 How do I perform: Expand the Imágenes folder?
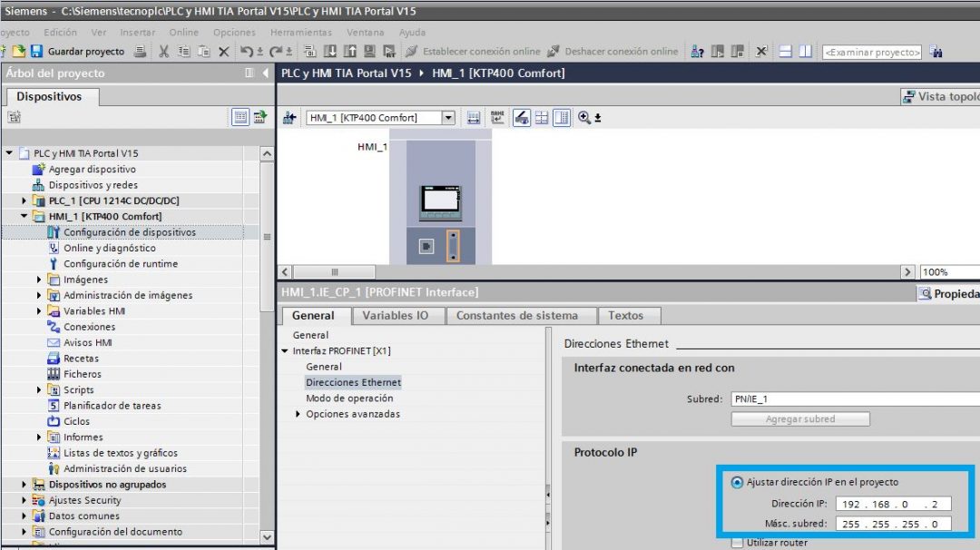(39, 280)
